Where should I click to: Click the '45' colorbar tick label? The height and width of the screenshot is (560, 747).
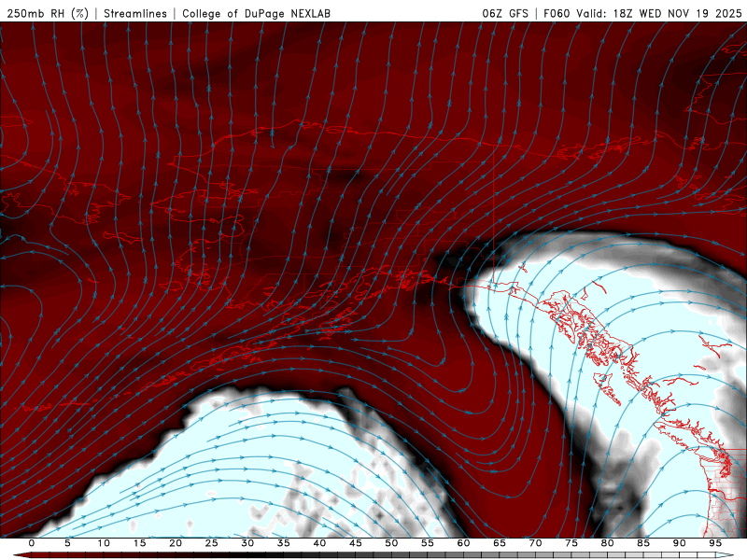coord(356,543)
